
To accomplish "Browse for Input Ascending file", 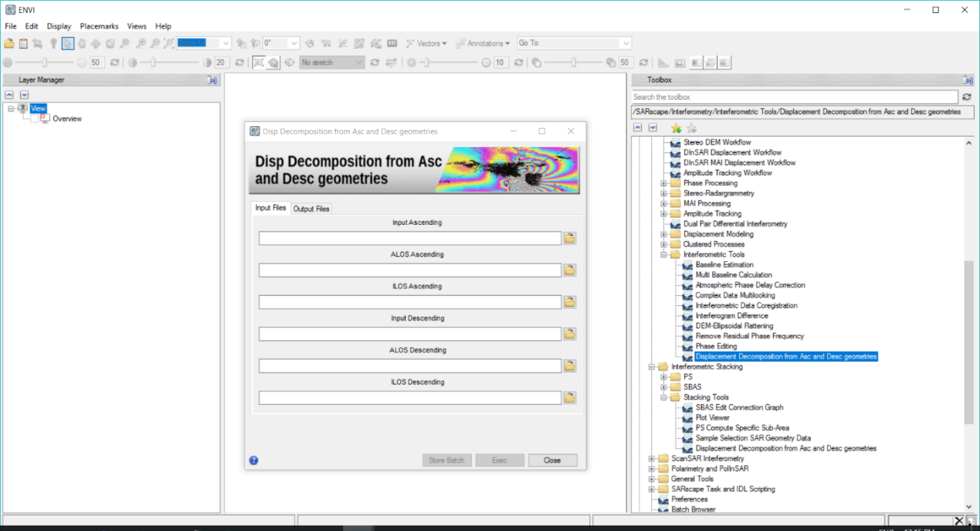I will pyautogui.click(x=570, y=238).
